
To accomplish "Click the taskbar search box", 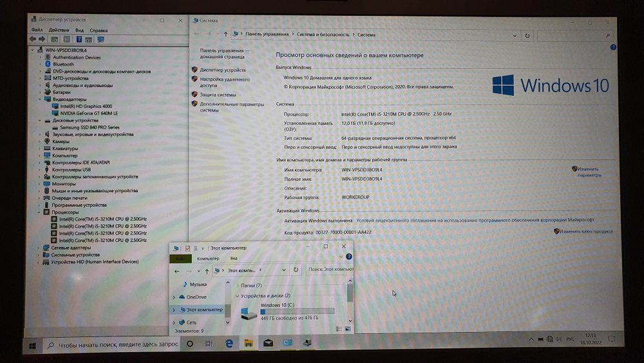I will (x=113, y=344).
